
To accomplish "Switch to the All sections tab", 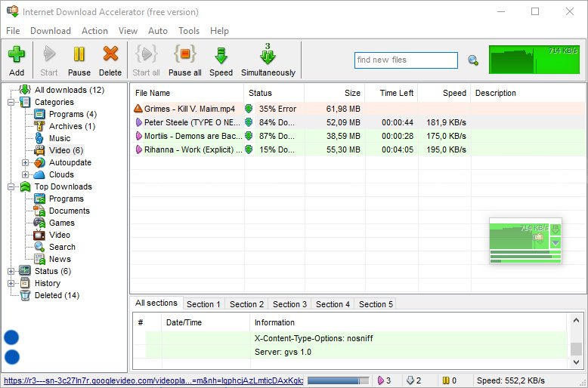I will 156,303.
